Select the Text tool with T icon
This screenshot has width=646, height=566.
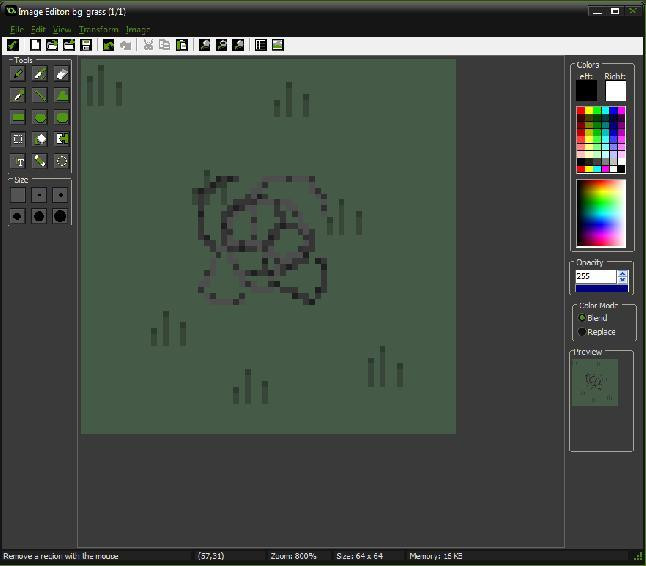tap(18, 161)
